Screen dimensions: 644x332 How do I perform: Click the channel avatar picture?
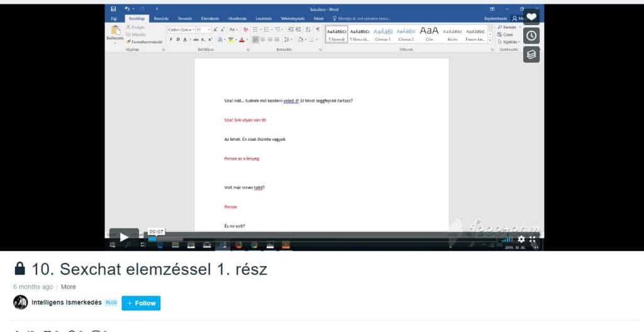pyautogui.click(x=20, y=302)
